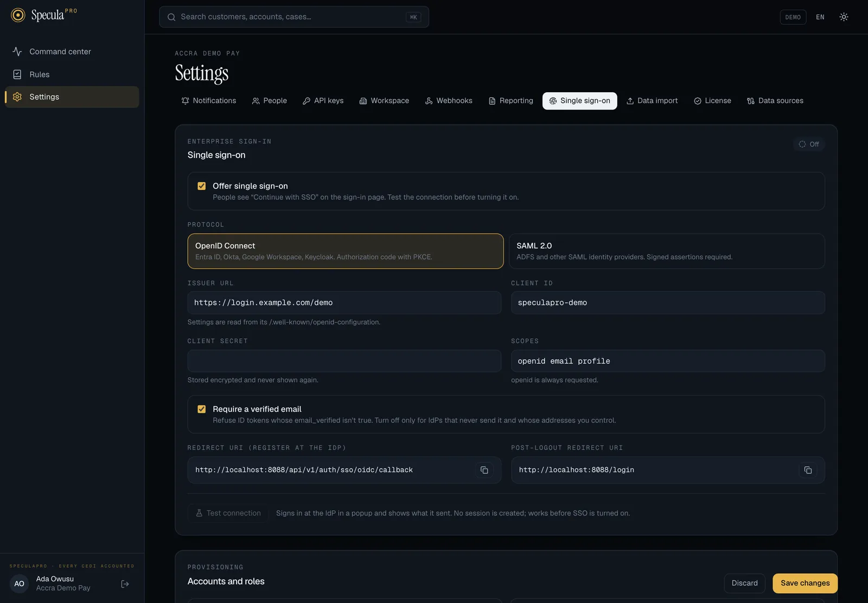
Task: Click the Issuer URL field
Action: (344, 303)
